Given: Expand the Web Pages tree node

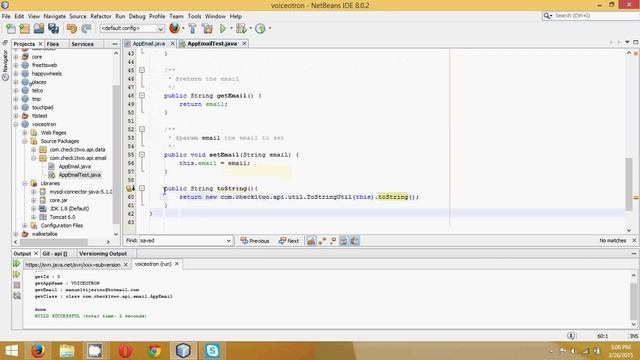Looking at the screenshot, I should pos(25,133).
